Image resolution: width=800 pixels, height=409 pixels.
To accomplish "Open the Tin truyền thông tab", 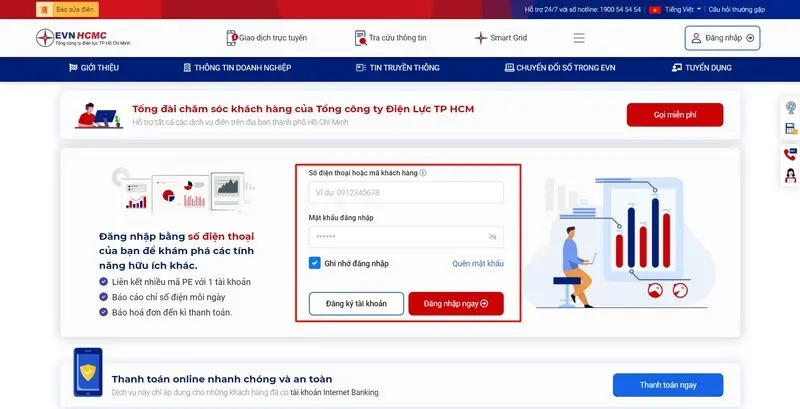I will [x=397, y=68].
